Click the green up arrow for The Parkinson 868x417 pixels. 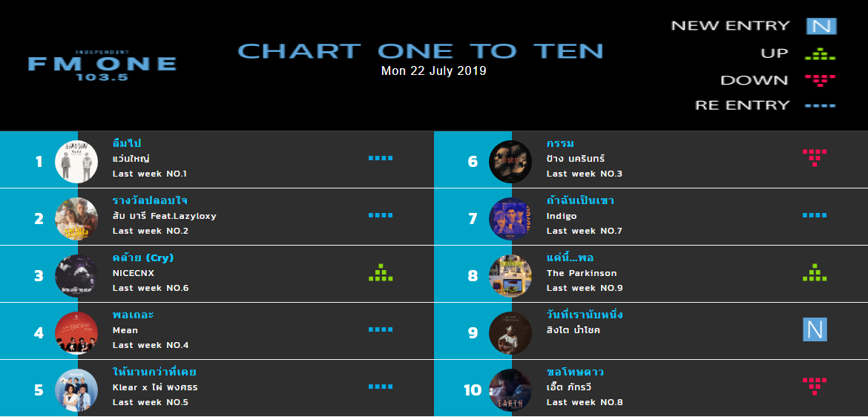(x=815, y=272)
